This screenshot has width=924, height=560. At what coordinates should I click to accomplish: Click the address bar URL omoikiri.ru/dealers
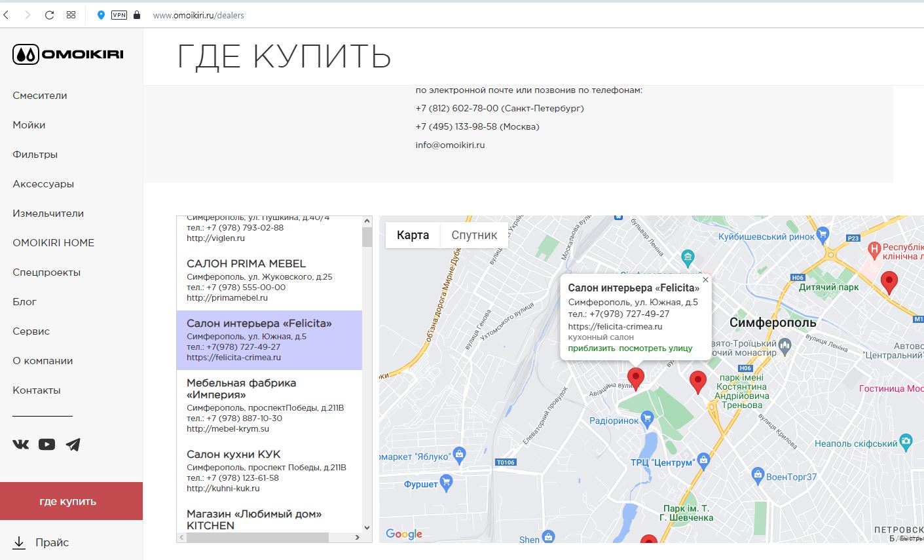[198, 15]
